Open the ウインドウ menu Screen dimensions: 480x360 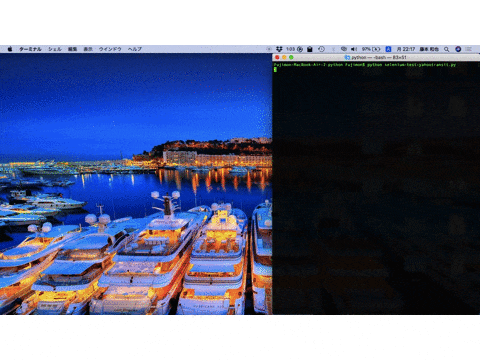[x=110, y=49]
